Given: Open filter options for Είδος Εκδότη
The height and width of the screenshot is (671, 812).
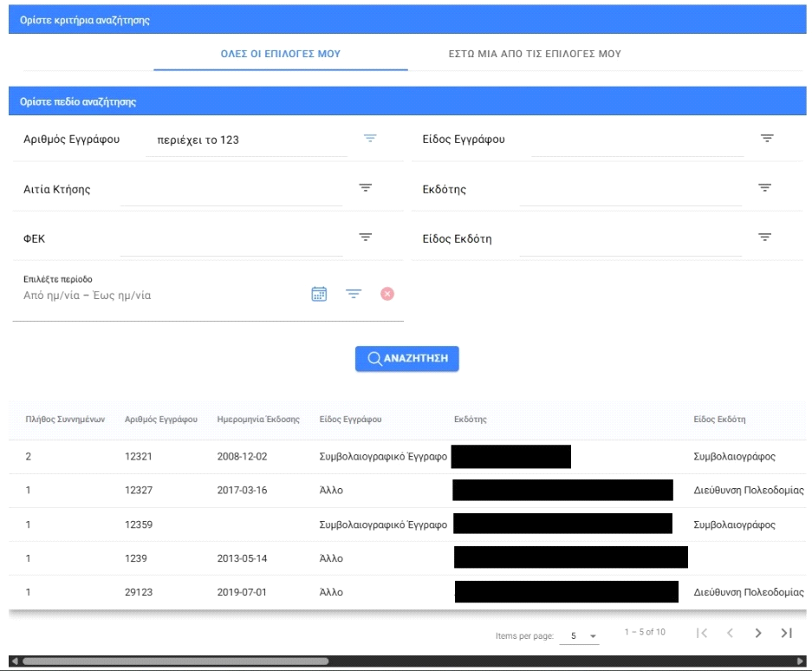Looking at the screenshot, I should tap(764, 238).
